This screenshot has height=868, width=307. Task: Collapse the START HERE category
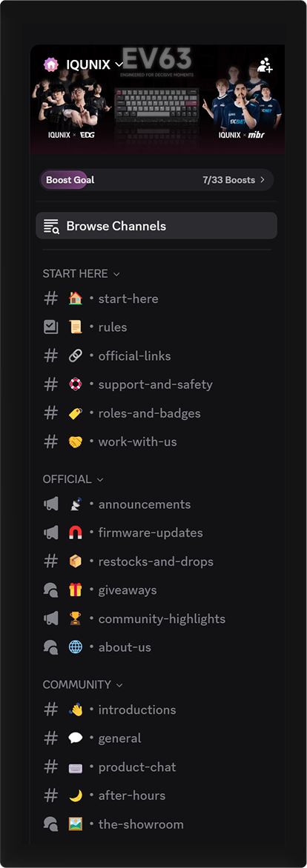point(81,273)
